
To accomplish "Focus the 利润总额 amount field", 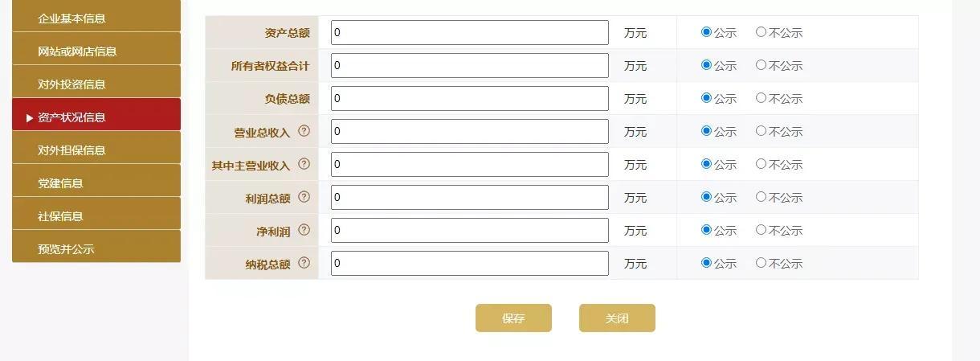I will coord(470,198).
